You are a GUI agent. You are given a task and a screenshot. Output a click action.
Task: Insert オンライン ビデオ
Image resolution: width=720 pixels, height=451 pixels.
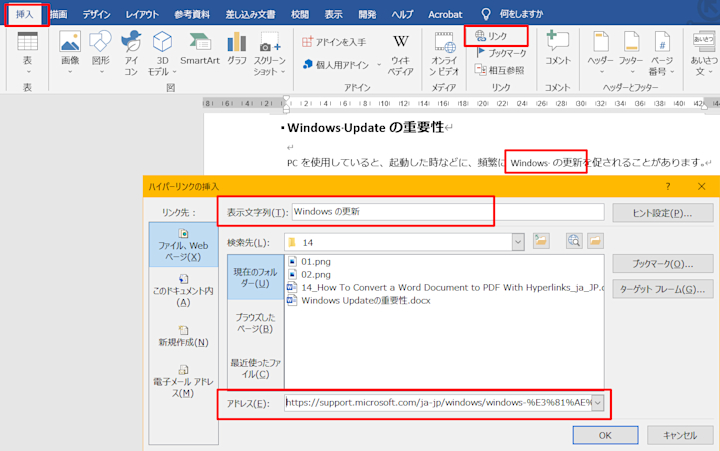444,54
